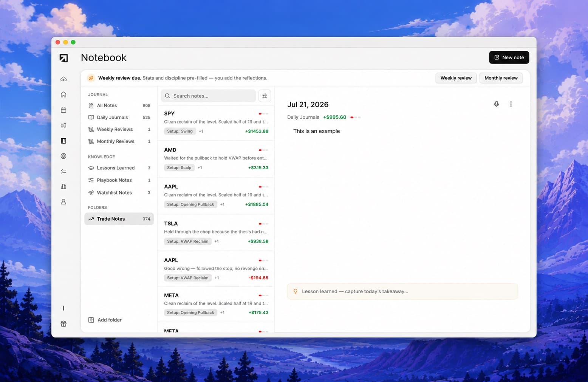The width and height of the screenshot is (588, 382).
Task: Open Weekly Reviews list
Action: [119, 129]
